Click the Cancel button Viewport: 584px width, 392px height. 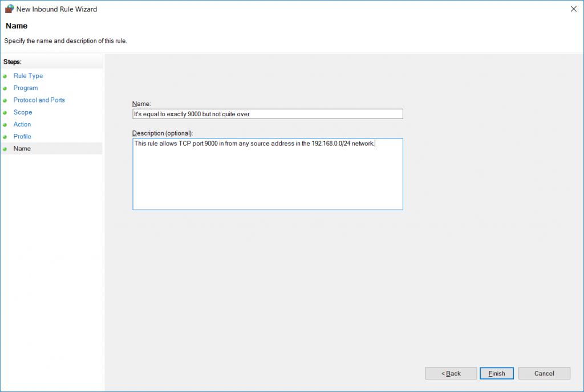(544, 373)
